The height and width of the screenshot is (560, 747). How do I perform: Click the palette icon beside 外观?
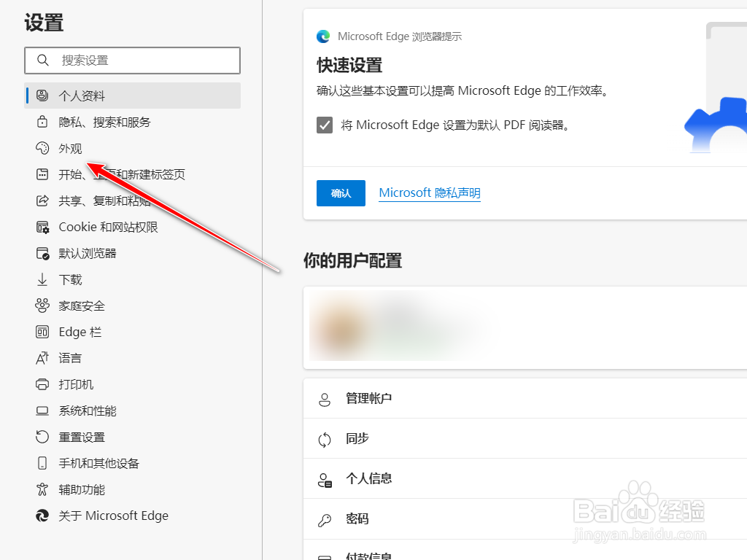click(42, 148)
